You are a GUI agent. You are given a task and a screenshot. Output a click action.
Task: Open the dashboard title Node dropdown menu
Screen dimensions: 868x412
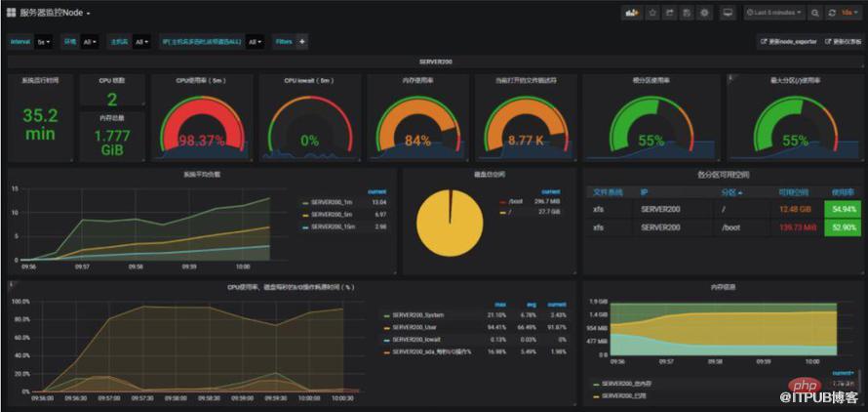pyautogui.click(x=49, y=12)
